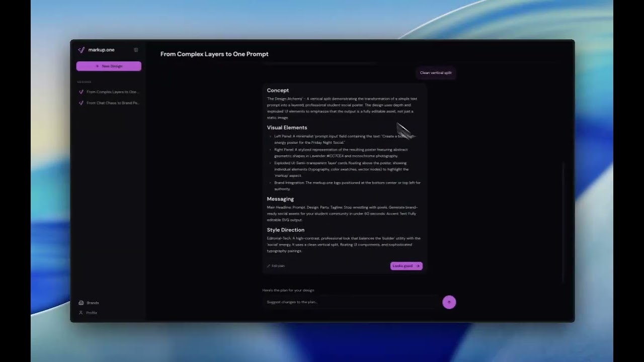644x362 pixels.
Task: Create a New Design
Action: (x=109, y=66)
